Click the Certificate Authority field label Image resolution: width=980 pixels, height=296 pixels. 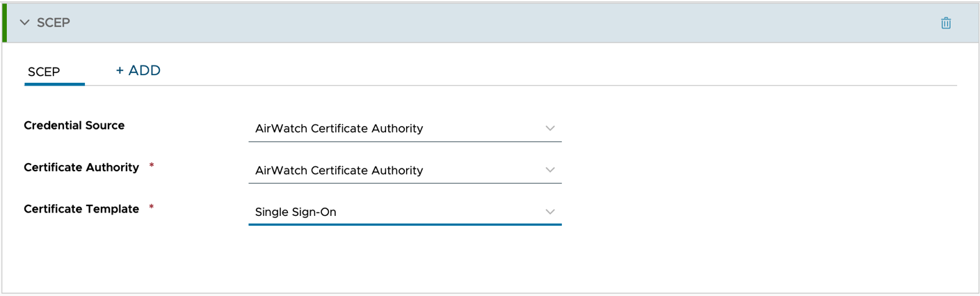[81, 167]
